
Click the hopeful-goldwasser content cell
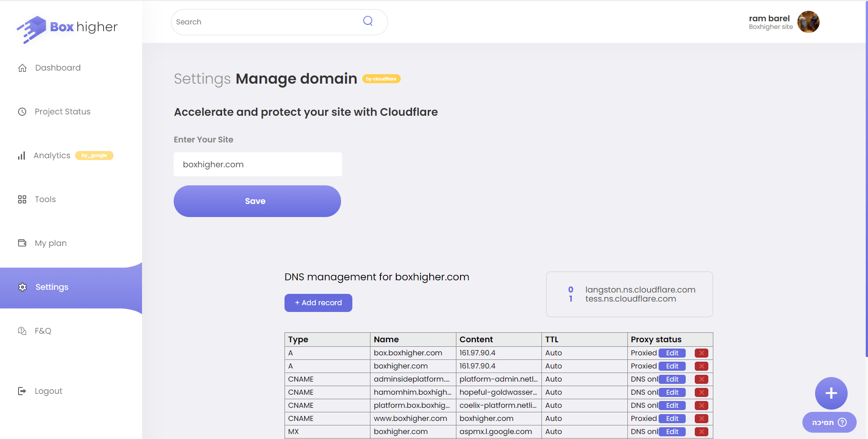click(x=499, y=392)
